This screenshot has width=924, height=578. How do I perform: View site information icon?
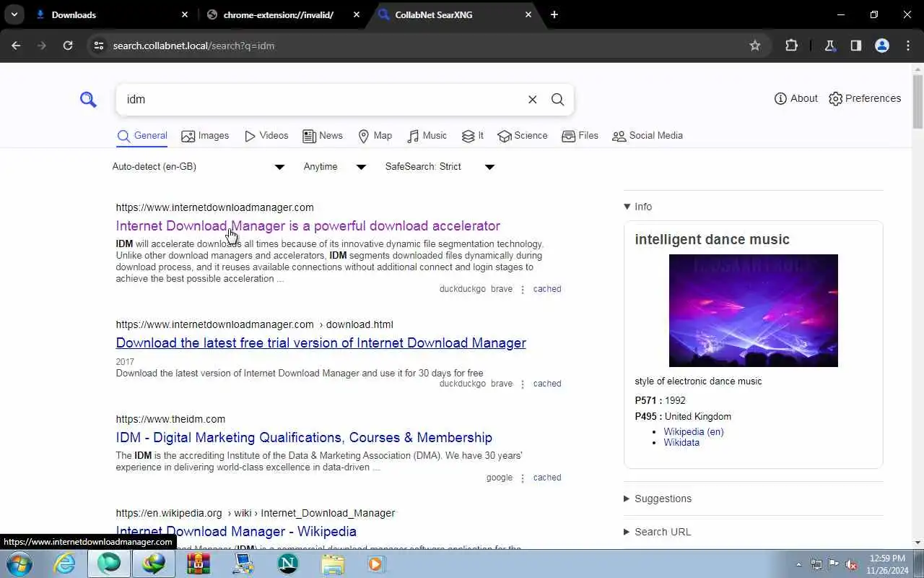point(99,46)
